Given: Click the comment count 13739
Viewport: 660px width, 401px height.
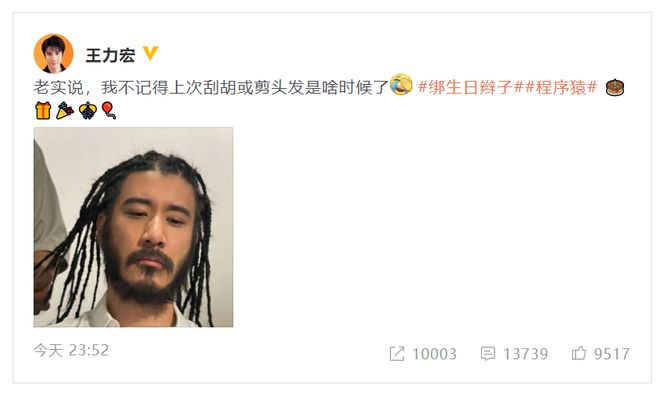Looking at the screenshot, I should [x=526, y=354].
